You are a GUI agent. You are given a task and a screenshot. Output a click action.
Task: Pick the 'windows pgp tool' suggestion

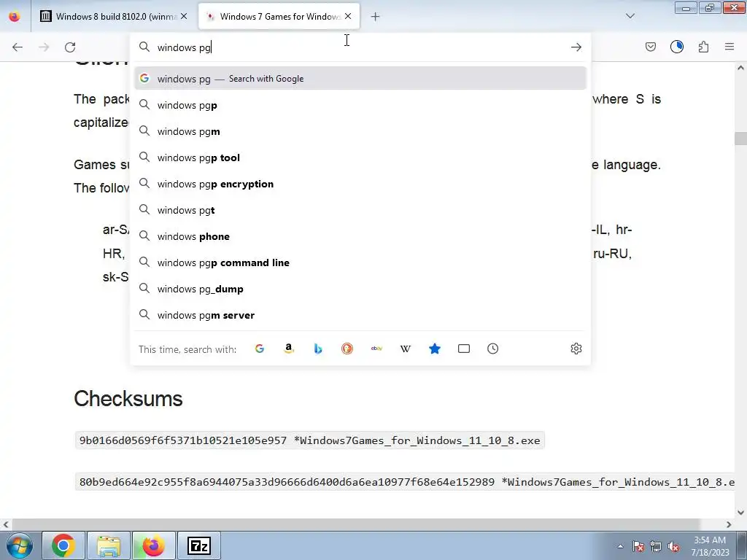tap(360, 157)
